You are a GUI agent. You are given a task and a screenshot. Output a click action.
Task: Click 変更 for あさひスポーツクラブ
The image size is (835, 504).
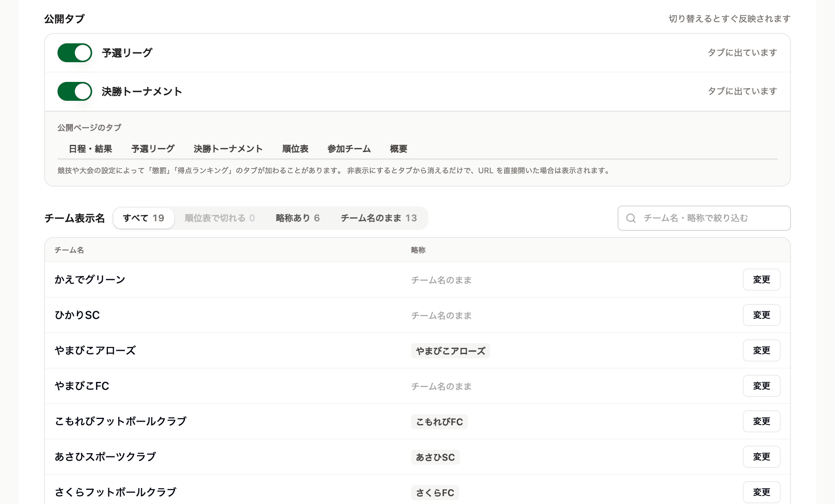[762, 457]
